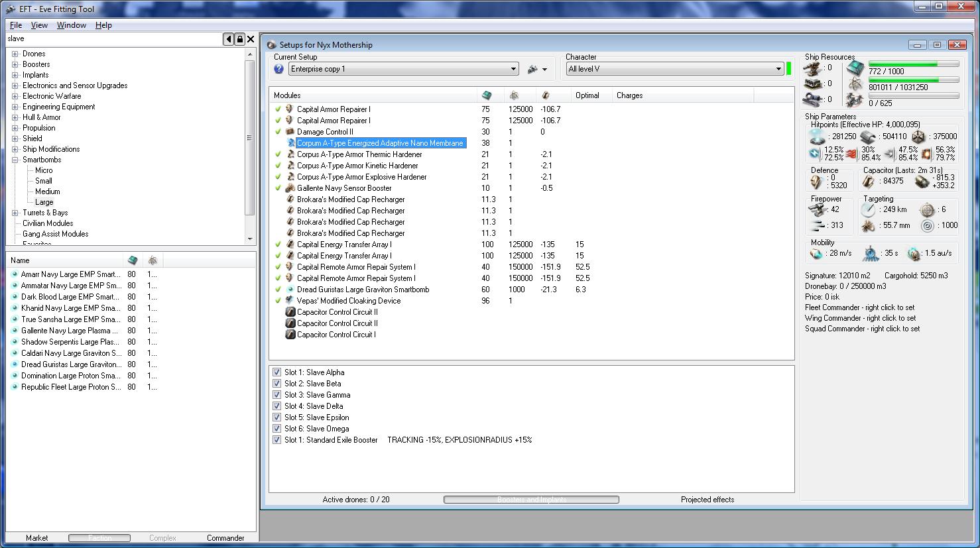Click Fleet Commander right click to set
Screen dimensions: 980x548
859,307
